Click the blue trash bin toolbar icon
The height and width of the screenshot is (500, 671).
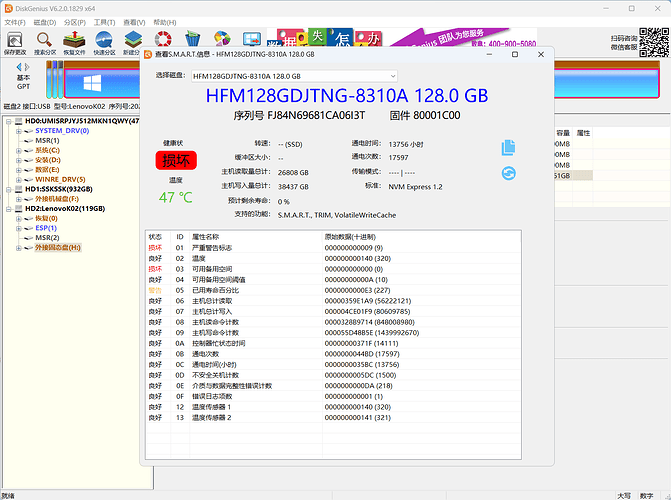click(x=193, y=39)
